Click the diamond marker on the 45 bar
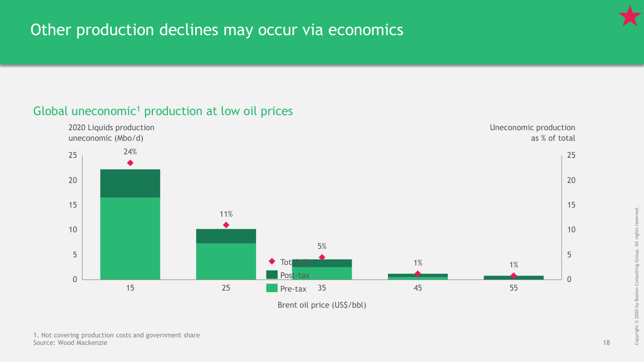This screenshot has width=644, height=362. tap(418, 274)
